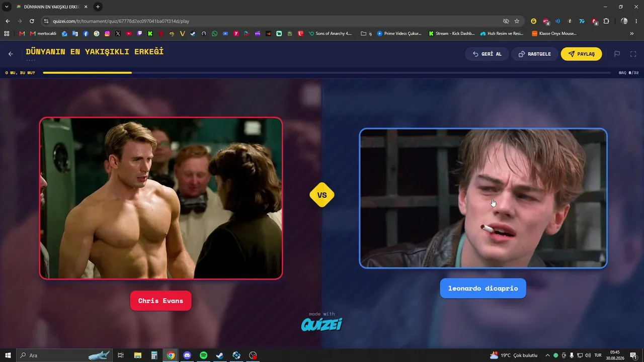The image size is (644, 362).
Task: Click the tournament progress bar
Action: point(327,73)
